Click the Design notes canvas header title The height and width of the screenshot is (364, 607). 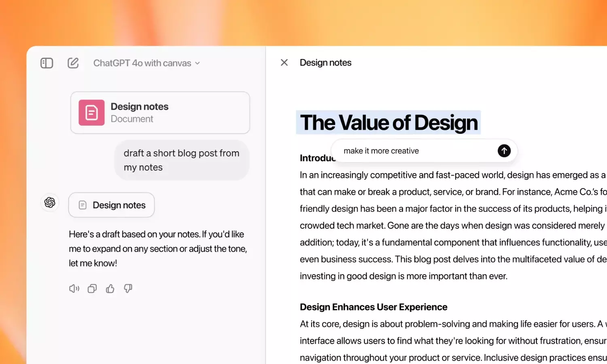coord(325,63)
